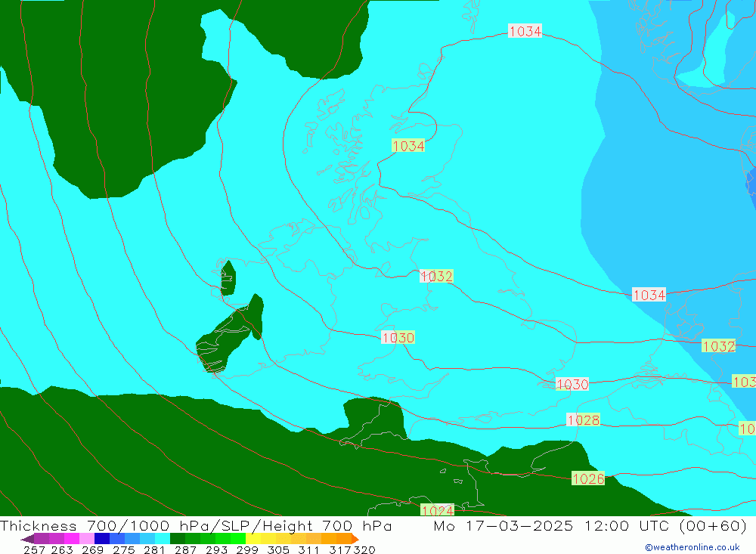Click the 311 legend value
The image size is (756, 554).
[308, 549]
